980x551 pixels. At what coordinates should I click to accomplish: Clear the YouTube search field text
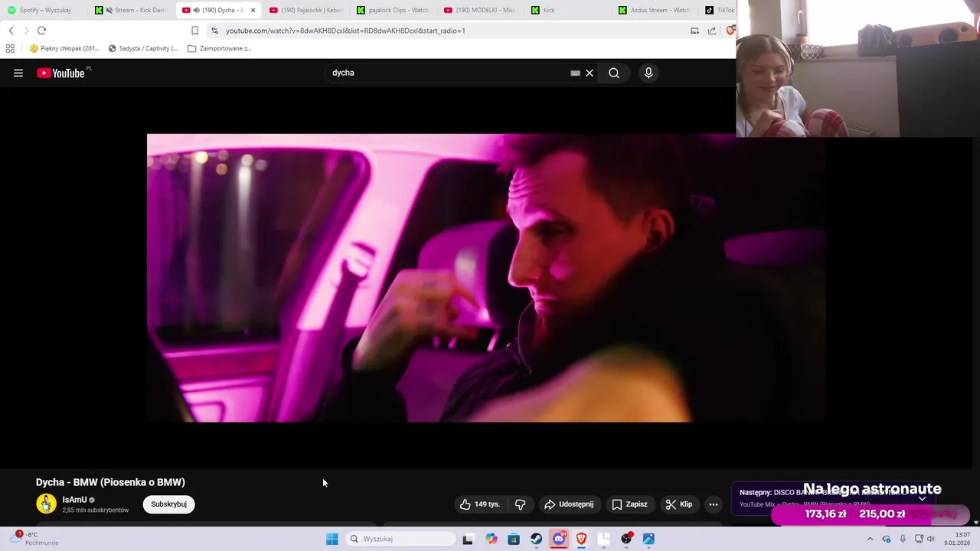(590, 73)
